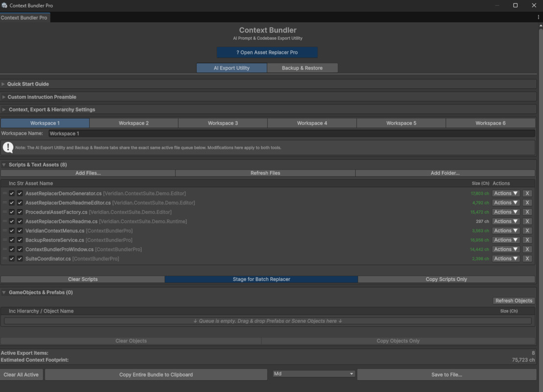This screenshot has height=392, width=543.
Task: Toggle Include checkbox for AssetReplacerDemoGenerator.cs
Action: point(12,193)
